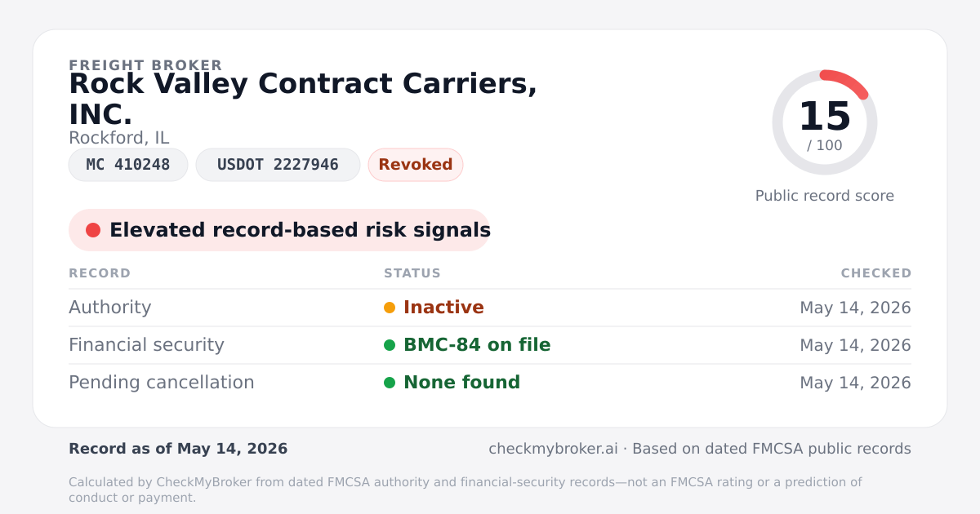Click the CHECKED column header
Viewport: 980px width, 514px height.
876,273
